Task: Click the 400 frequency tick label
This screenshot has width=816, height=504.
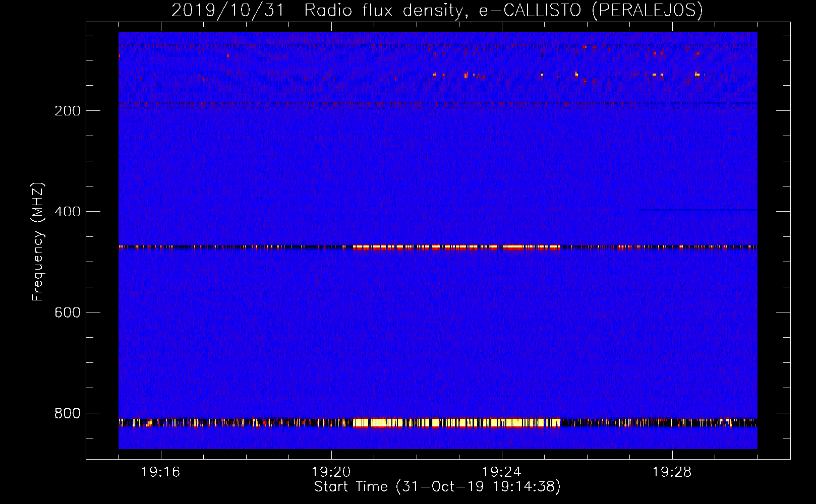Action: coord(67,212)
